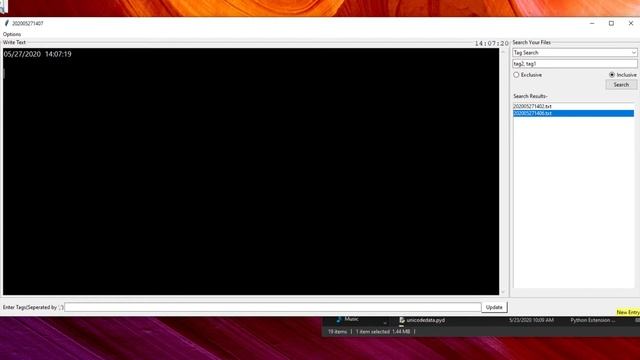Click the 5/23/2020 date cell in Explorer
This screenshot has width=640, height=360.
click(531, 320)
